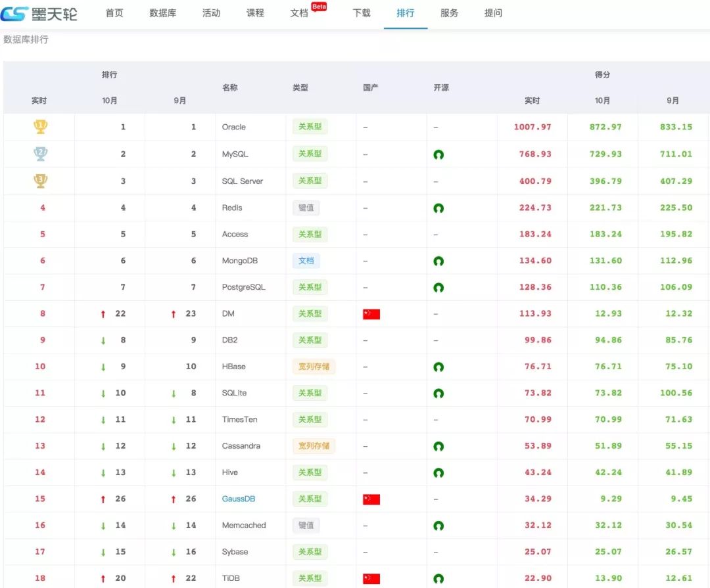Click the 宽列存储 tag in HBase row
Image resolution: width=710 pixels, height=588 pixels.
click(314, 367)
